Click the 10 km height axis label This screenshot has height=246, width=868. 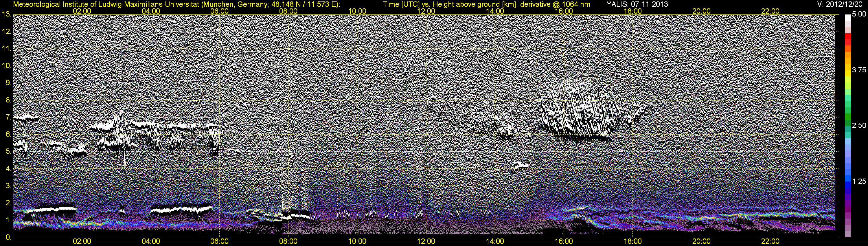coord(6,66)
